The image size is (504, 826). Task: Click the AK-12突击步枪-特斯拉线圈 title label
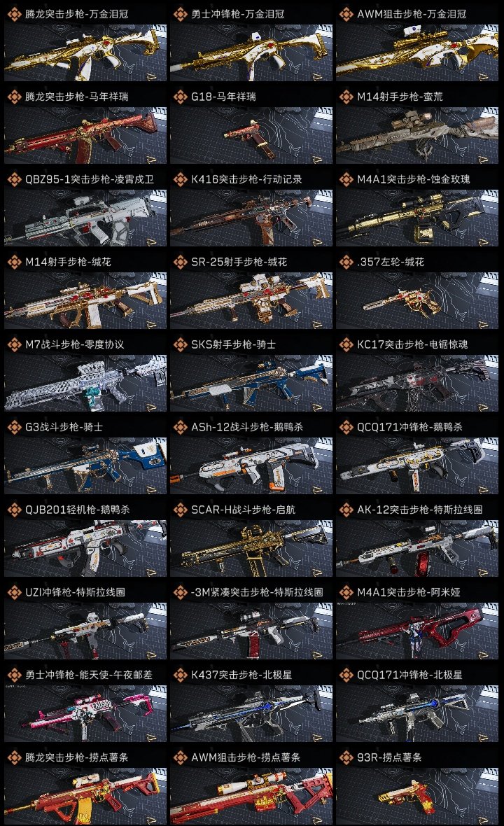click(420, 510)
